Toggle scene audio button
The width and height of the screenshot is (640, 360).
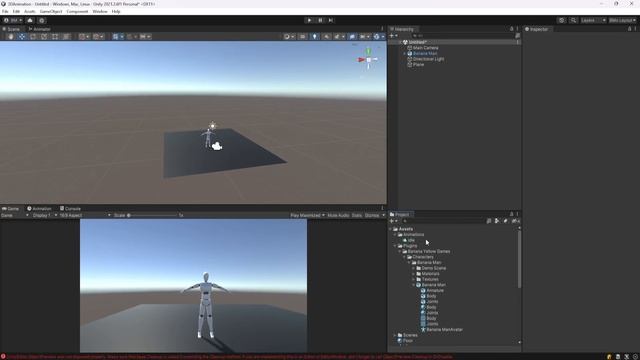327,37
